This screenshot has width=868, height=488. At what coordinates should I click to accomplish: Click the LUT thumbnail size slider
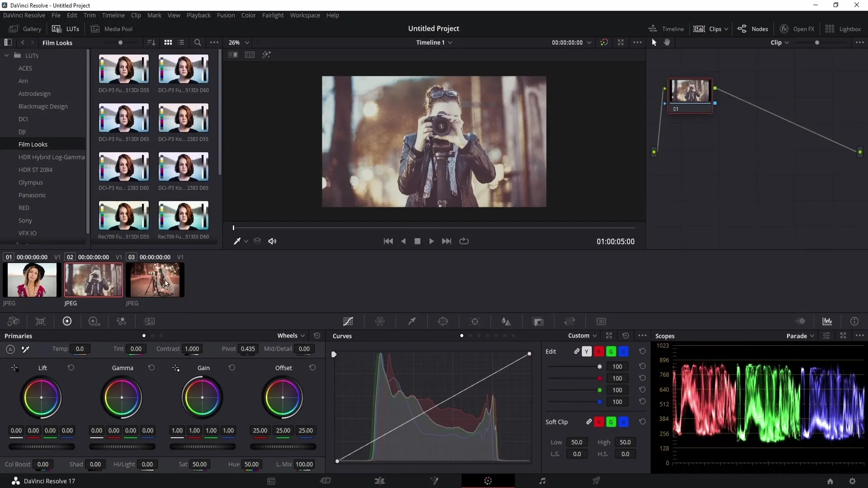tap(120, 42)
